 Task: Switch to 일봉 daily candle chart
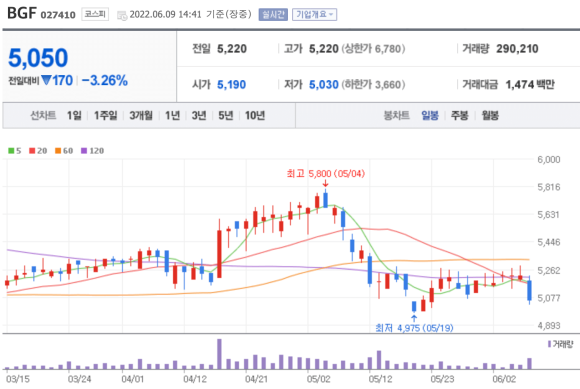(x=430, y=115)
